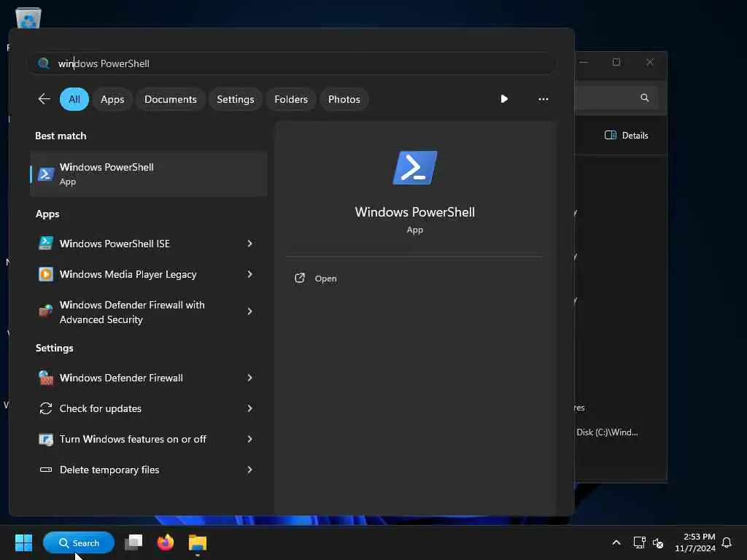Expand Defender Firewall Advanced Security chevron
The height and width of the screenshot is (560, 747).
(249, 311)
